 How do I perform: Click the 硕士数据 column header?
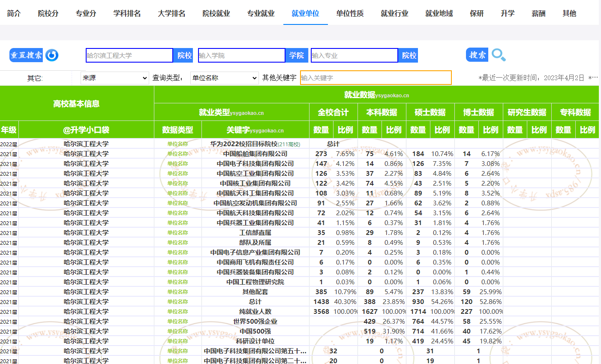tap(430, 112)
